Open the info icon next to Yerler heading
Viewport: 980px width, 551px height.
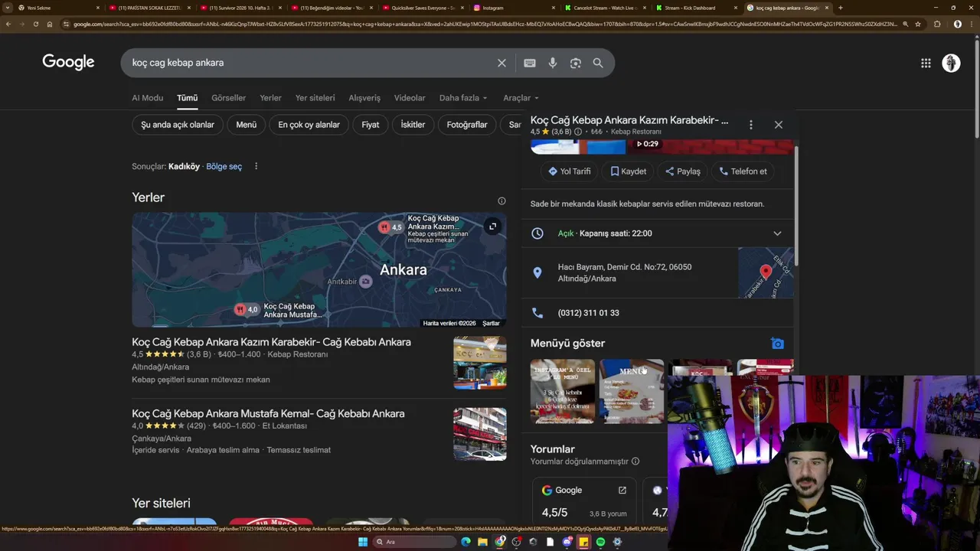click(x=501, y=201)
